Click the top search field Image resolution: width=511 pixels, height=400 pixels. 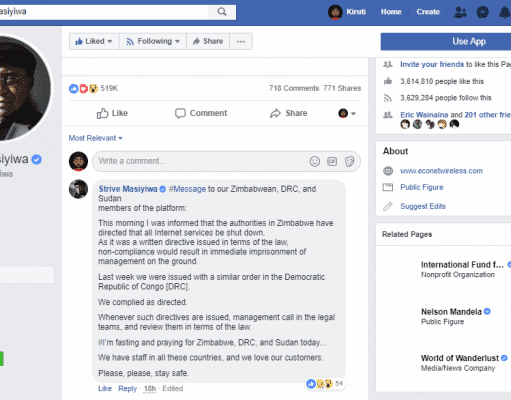pyautogui.click(x=104, y=12)
